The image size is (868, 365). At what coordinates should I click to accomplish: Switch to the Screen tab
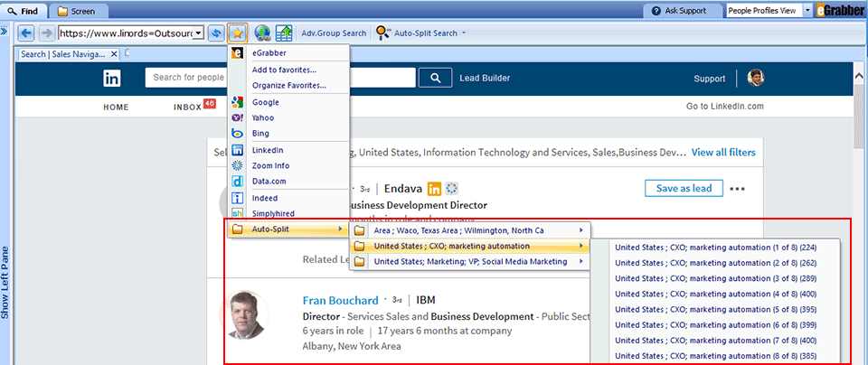77,11
